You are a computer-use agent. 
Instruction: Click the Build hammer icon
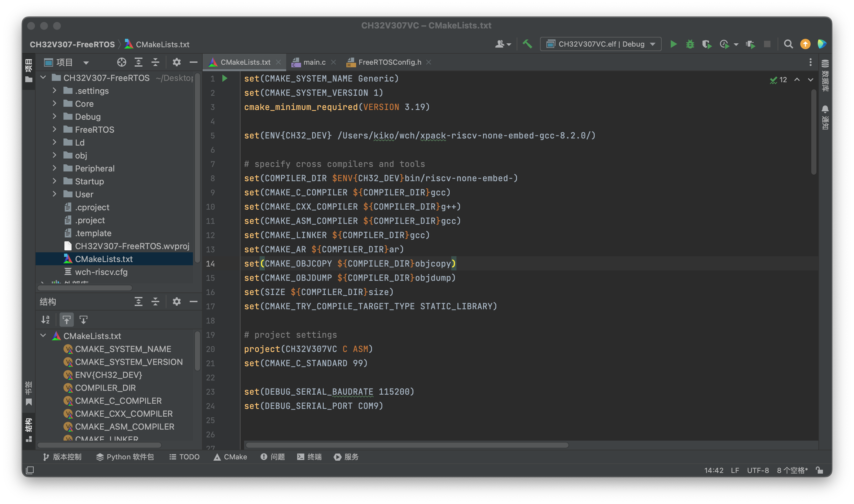527,44
